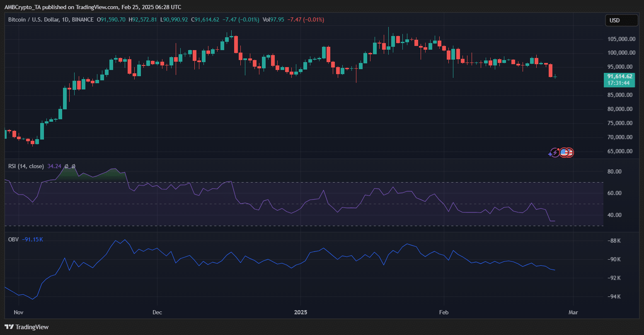Click the close value C91,614.62

[206, 19]
